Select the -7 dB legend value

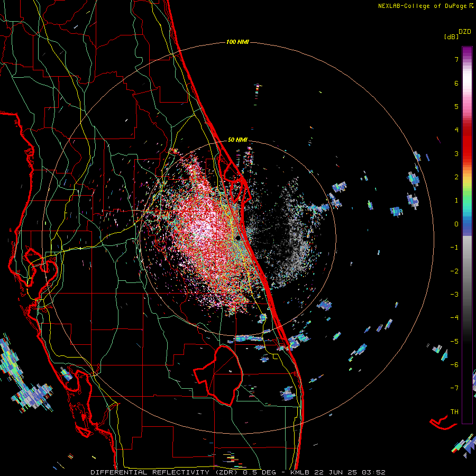454,388
